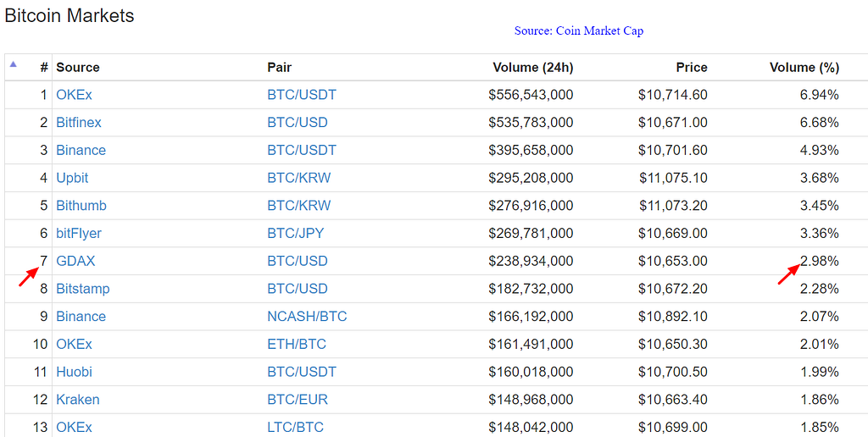The width and height of the screenshot is (868, 437).
Task: Open the bitFlyer exchange link
Action: [79, 234]
